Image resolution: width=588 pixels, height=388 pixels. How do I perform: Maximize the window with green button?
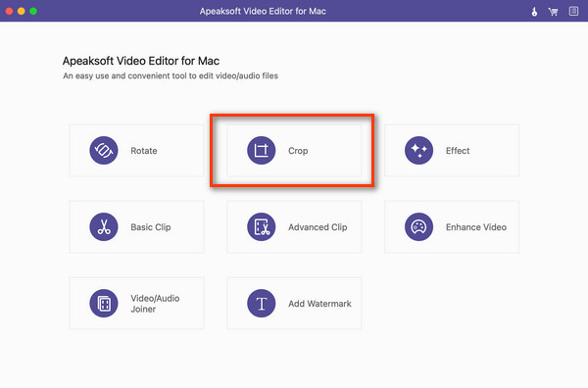[33, 11]
